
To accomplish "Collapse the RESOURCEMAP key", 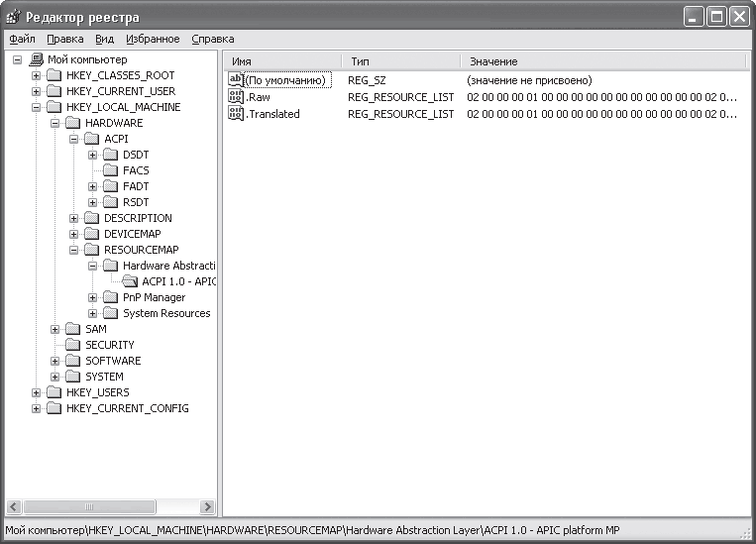I will click(73, 251).
